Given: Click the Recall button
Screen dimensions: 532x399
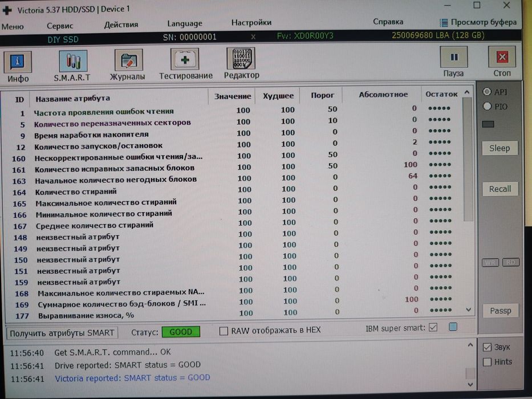Looking at the screenshot, I should 499,189.
